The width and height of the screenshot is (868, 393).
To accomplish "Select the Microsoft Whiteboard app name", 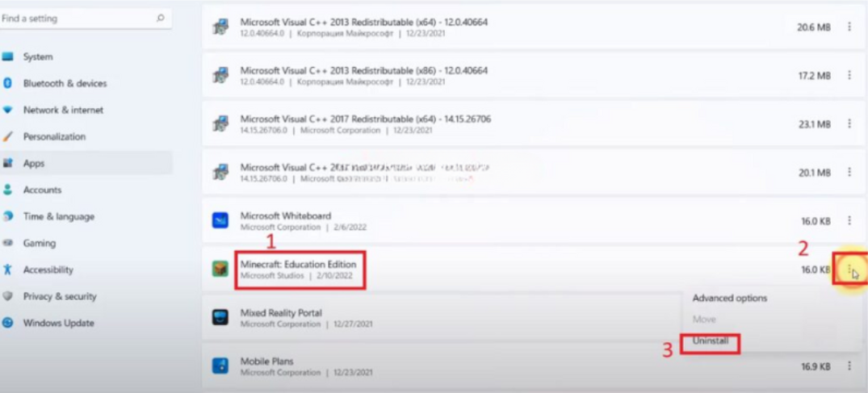I will coord(286,216).
